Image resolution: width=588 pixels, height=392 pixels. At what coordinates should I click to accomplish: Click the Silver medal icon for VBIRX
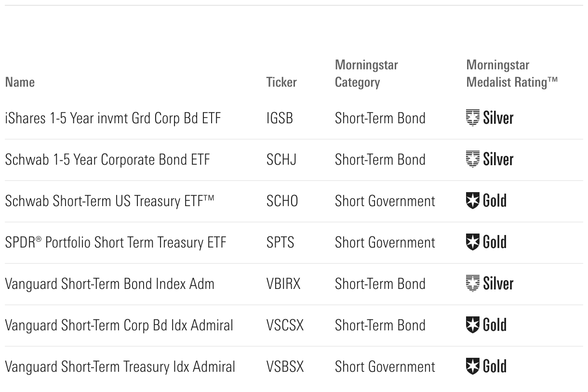point(473,284)
